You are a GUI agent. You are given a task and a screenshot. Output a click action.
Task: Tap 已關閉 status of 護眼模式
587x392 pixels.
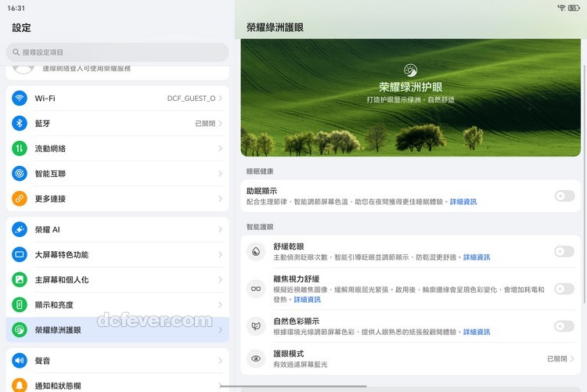click(557, 358)
